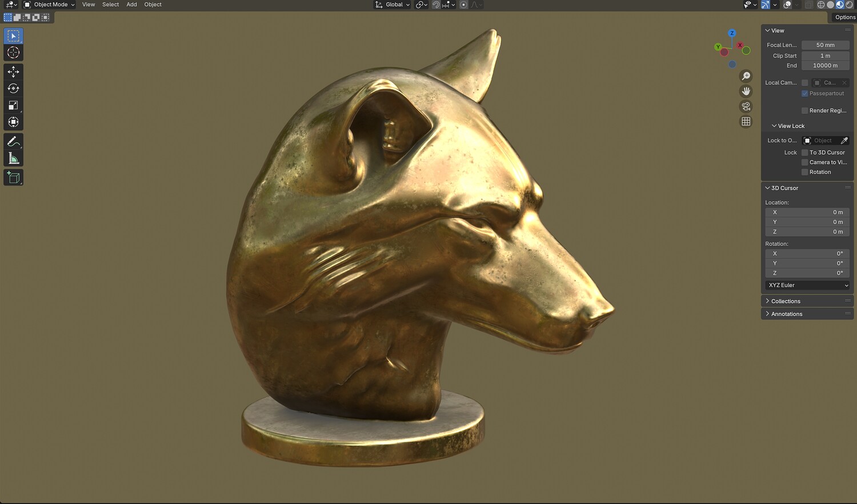The width and height of the screenshot is (857, 504).
Task: Select the Transform tool
Action: pyautogui.click(x=13, y=122)
